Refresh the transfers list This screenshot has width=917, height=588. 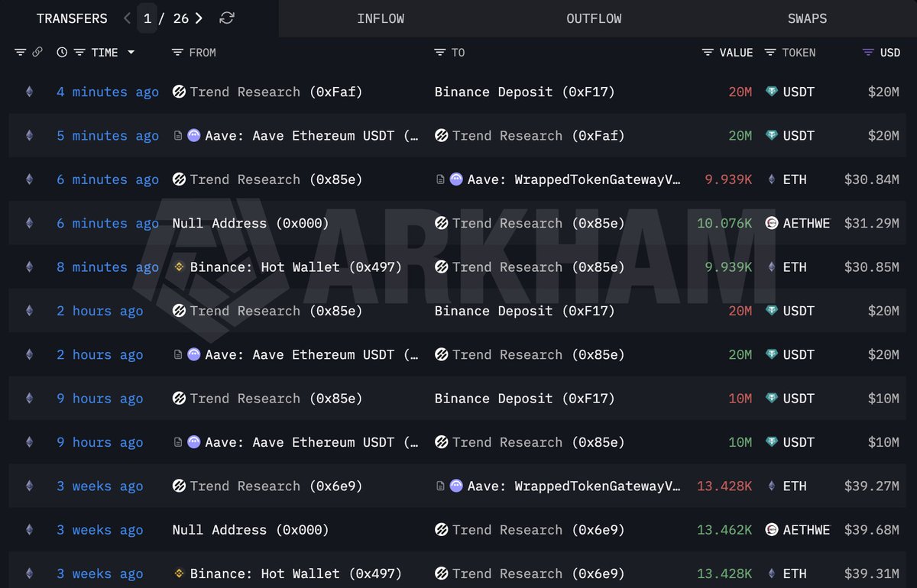pos(226,18)
